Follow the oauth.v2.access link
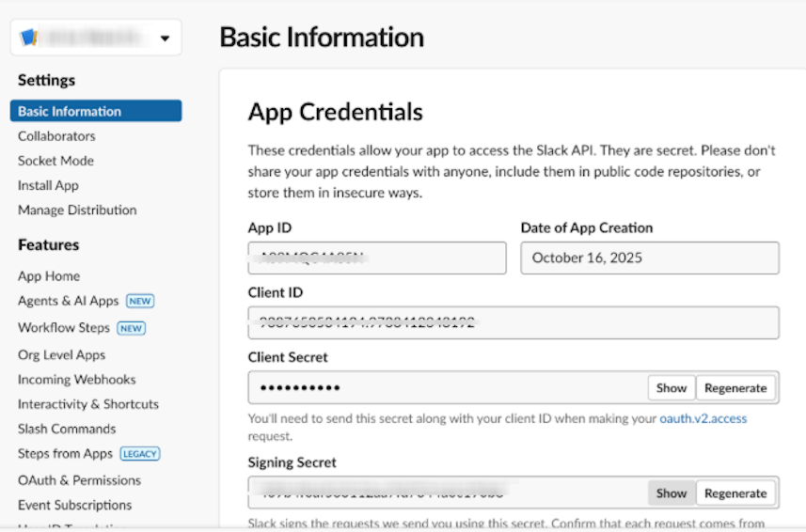Viewport: 806px width, 532px height. (x=703, y=418)
